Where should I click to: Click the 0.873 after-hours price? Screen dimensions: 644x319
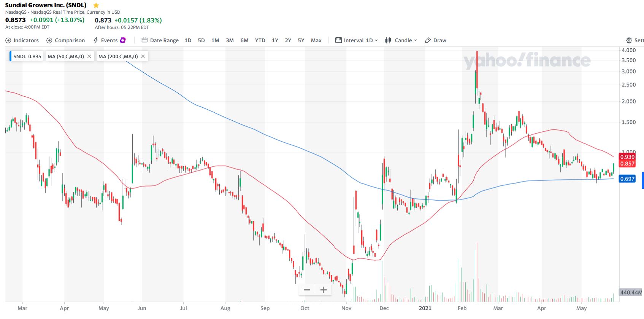(103, 20)
